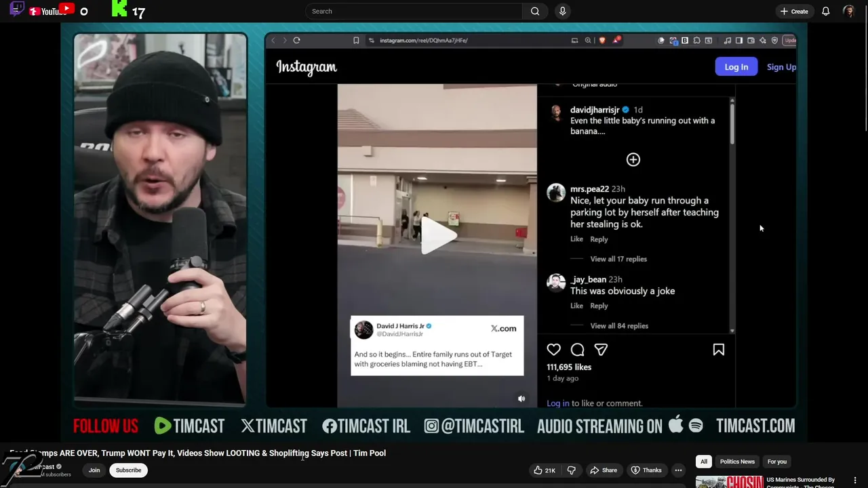
Task: Expand View all 84 replies
Action: tap(619, 325)
